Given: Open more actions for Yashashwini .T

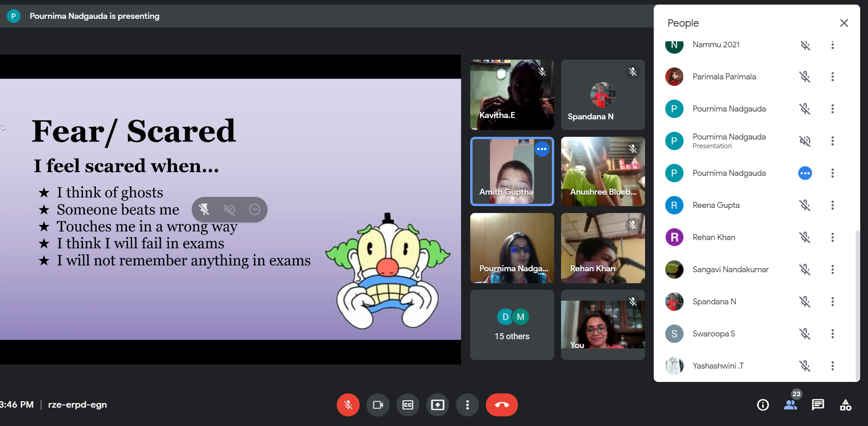Looking at the screenshot, I should click(x=833, y=366).
